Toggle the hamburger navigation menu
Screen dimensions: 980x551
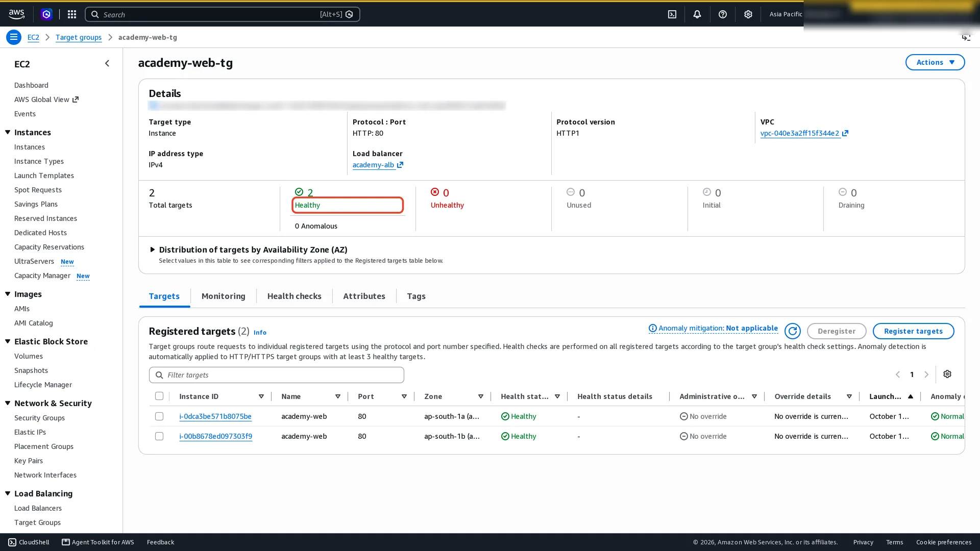[x=14, y=37]
